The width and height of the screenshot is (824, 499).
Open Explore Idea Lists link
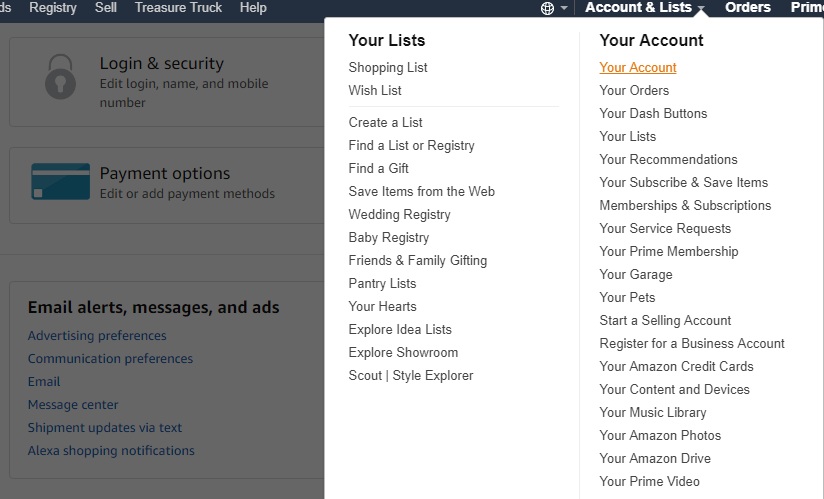(x=400, y=330)
